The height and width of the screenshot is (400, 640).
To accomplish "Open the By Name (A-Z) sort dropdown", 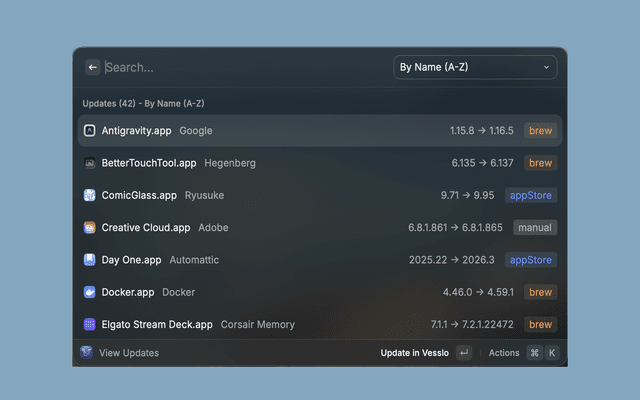I will [x=475, y=67].
